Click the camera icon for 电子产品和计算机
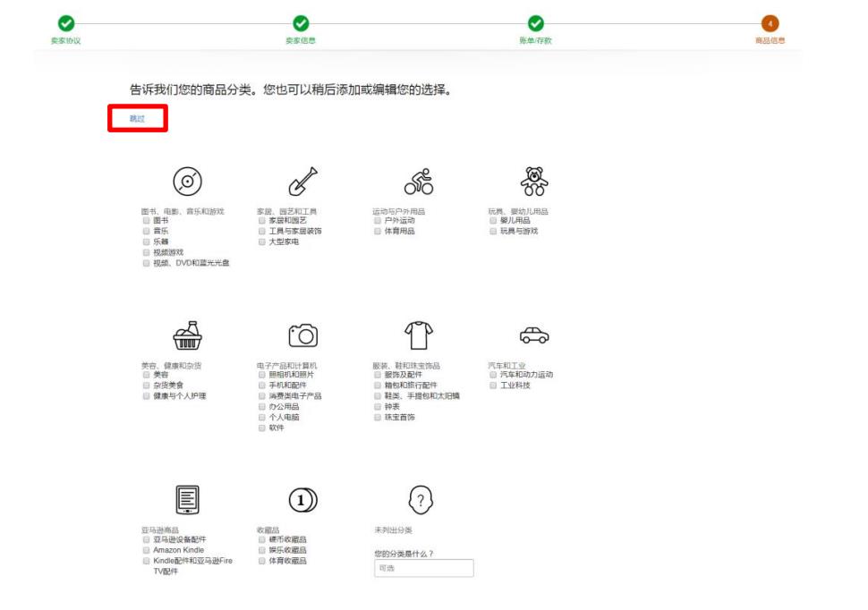Viewport: 868px width, 610px height. click(302, 335)
